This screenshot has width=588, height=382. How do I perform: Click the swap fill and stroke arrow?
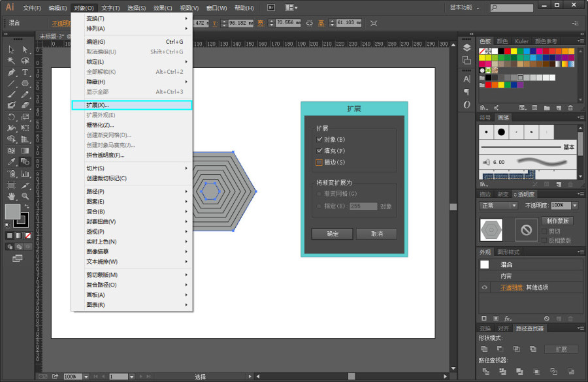pos(27,206)
